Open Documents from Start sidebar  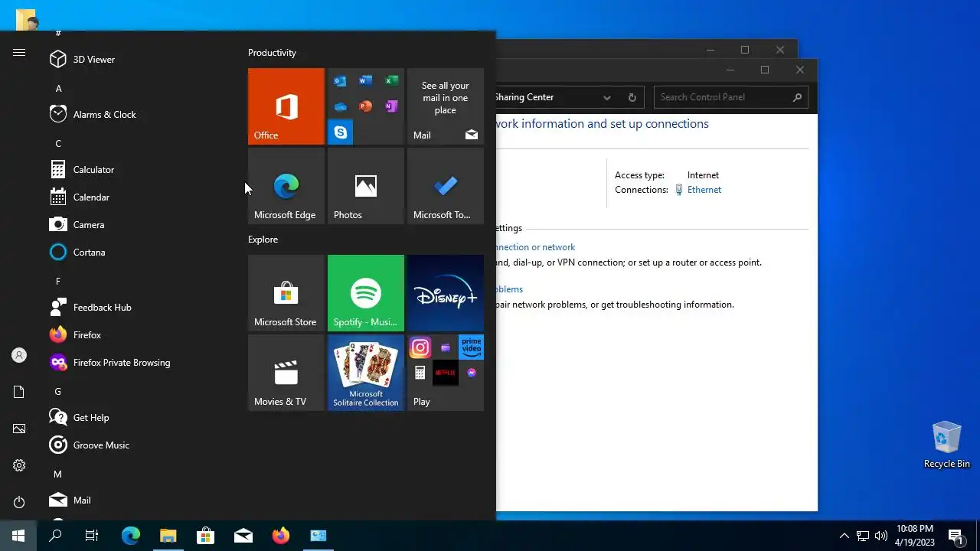coord(19,392)
